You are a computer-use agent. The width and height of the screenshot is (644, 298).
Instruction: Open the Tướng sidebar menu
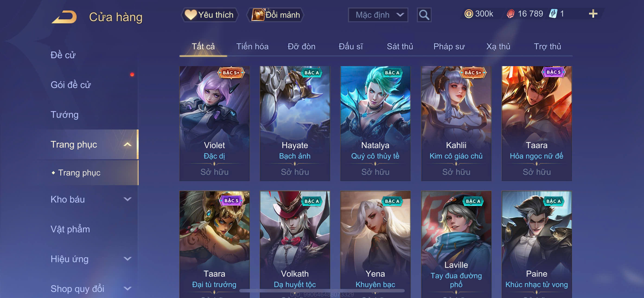pyautogui.click(x=64, y=115)
